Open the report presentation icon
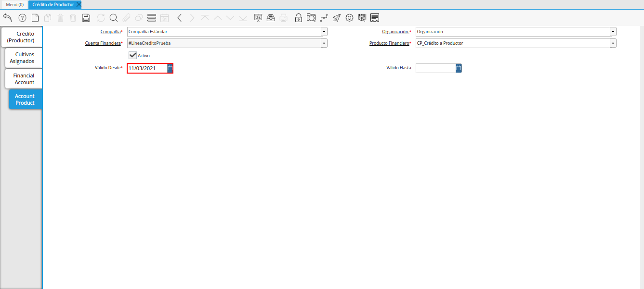644x289 pixels. 258,18
